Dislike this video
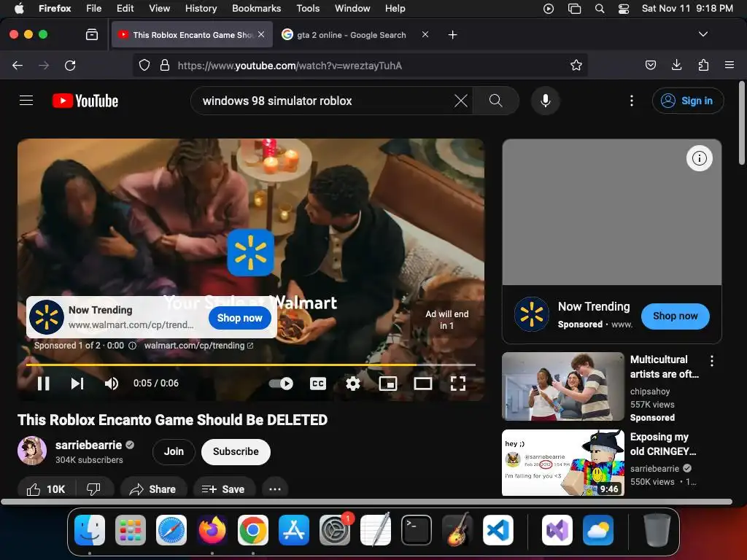 pyautogui.click(x=94, y=489)
